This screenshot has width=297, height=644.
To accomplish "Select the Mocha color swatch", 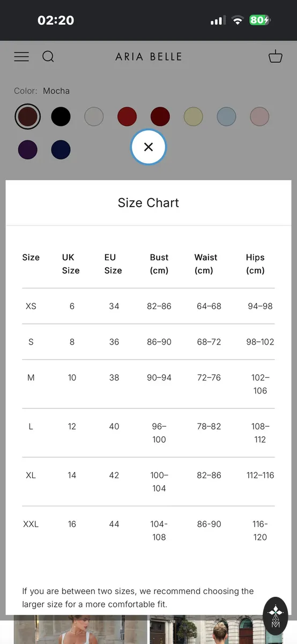I will pos(27,116).
